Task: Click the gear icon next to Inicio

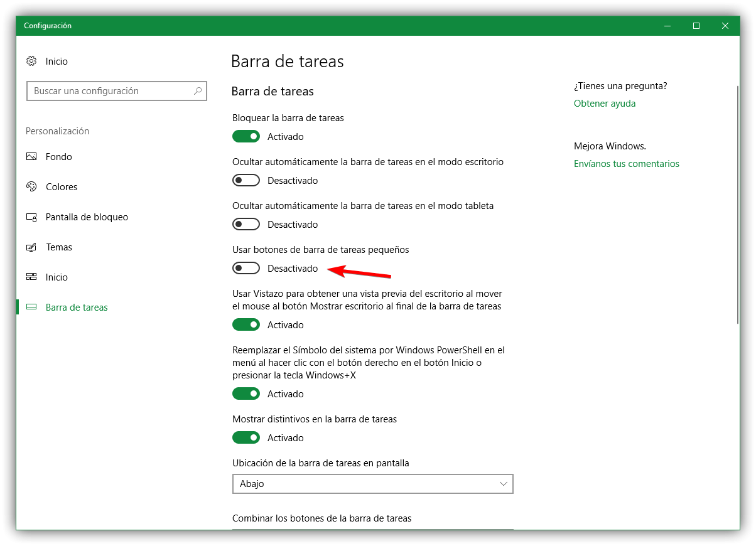Action: coord(31,62)
